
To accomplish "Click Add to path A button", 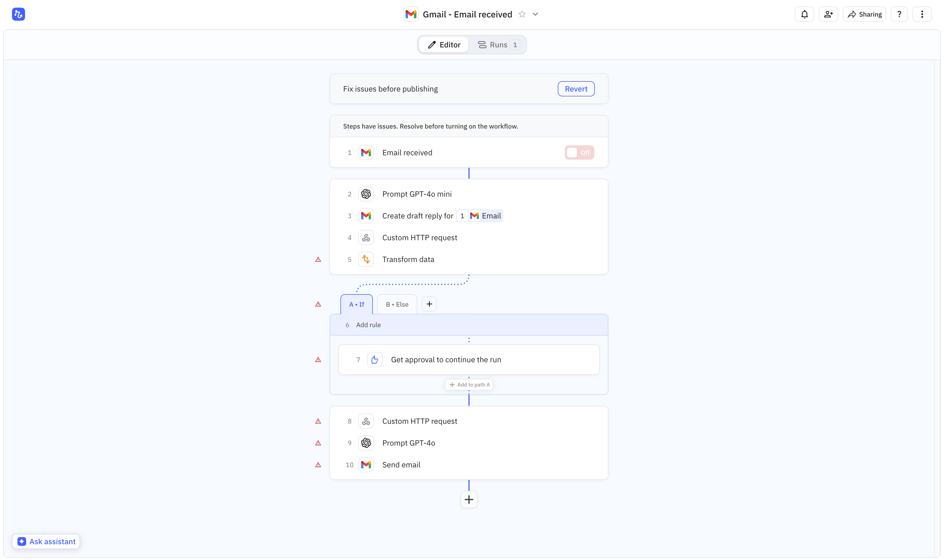I will 469,385.
